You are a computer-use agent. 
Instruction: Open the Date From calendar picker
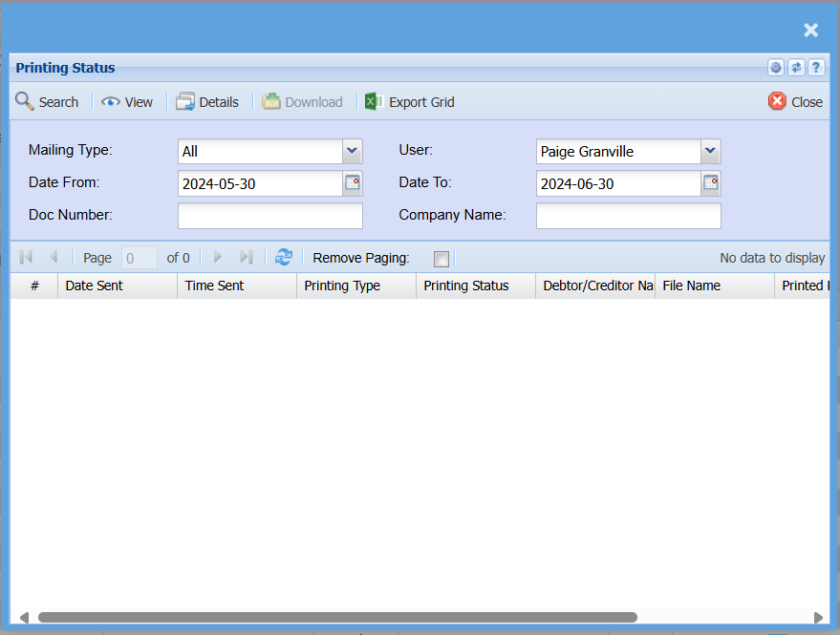click(353, 183)
